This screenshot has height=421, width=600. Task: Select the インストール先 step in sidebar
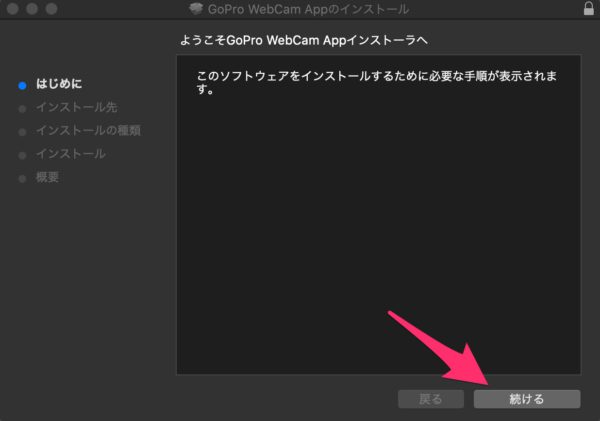click(77, 107)
